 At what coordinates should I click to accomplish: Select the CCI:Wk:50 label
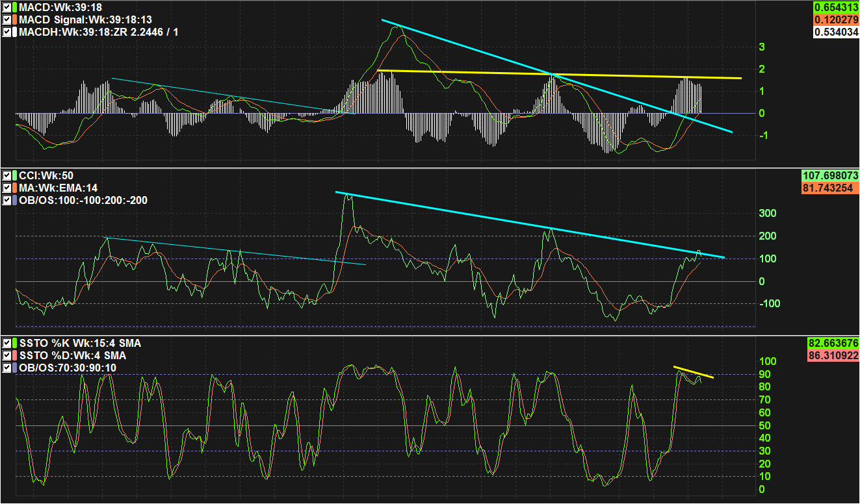coord(46,175)
